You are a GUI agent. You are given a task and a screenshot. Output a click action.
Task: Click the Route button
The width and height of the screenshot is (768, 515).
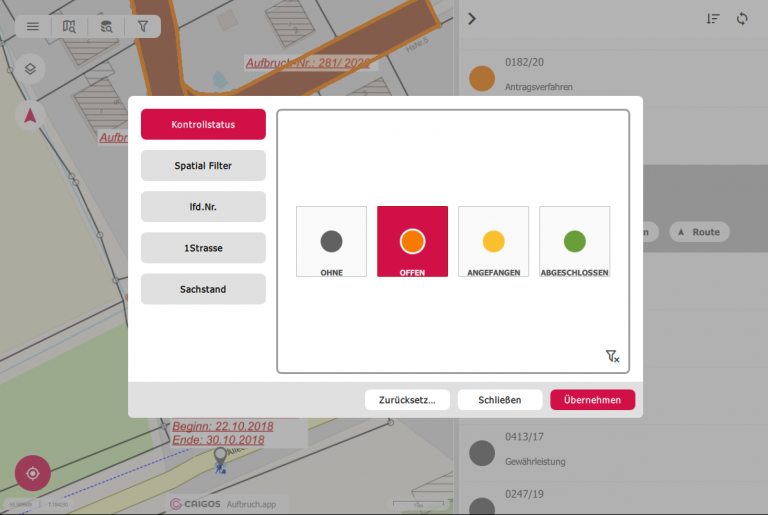tap(699, 232)
